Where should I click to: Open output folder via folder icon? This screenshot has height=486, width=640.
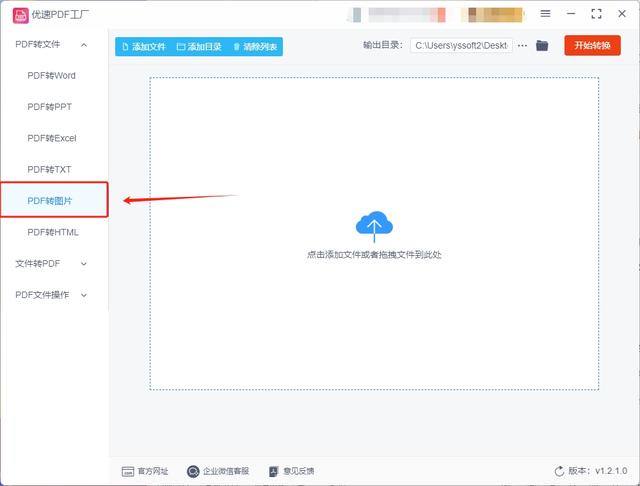(x=542, y=46)
